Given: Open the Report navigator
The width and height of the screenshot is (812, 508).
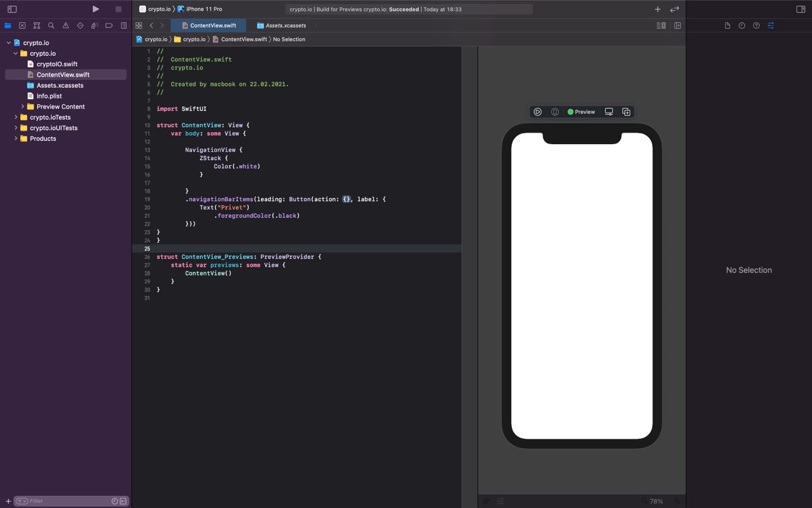Looking at the screenshot, I should click(x=124, y=25).
